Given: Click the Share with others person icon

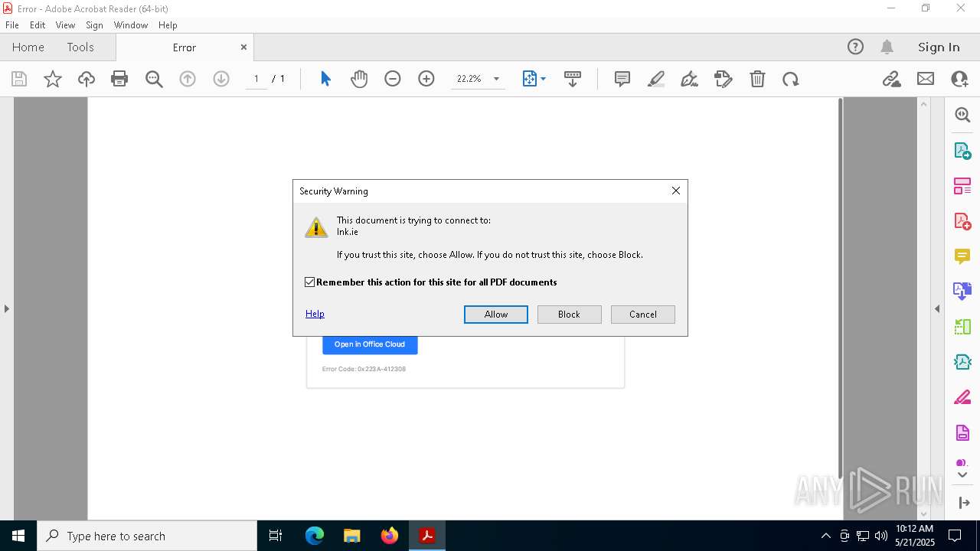Looking at the screenshot, I should coord(959,79).
